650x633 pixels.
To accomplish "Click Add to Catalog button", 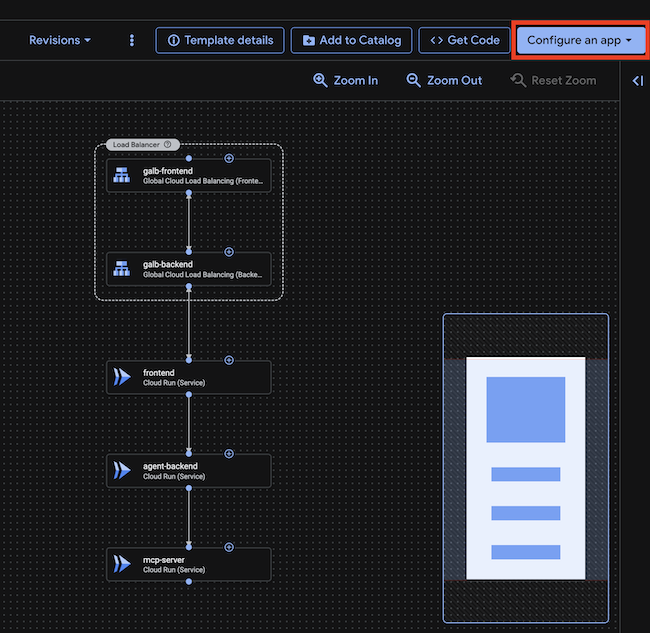I will [x=352, y=40].
